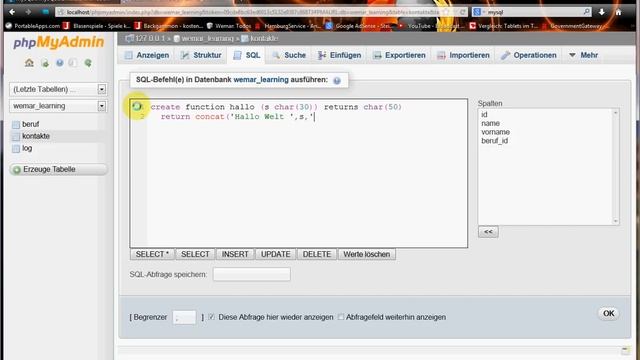Click the INSERT button
The image size is (640, 360).
tap(235, 254)
